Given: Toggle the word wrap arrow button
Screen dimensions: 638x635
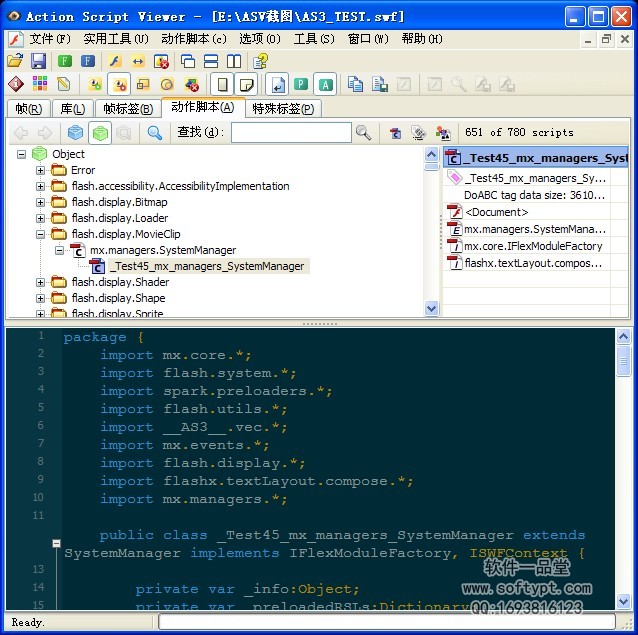Looking at the screenshot, I should (x=277, y=84).
